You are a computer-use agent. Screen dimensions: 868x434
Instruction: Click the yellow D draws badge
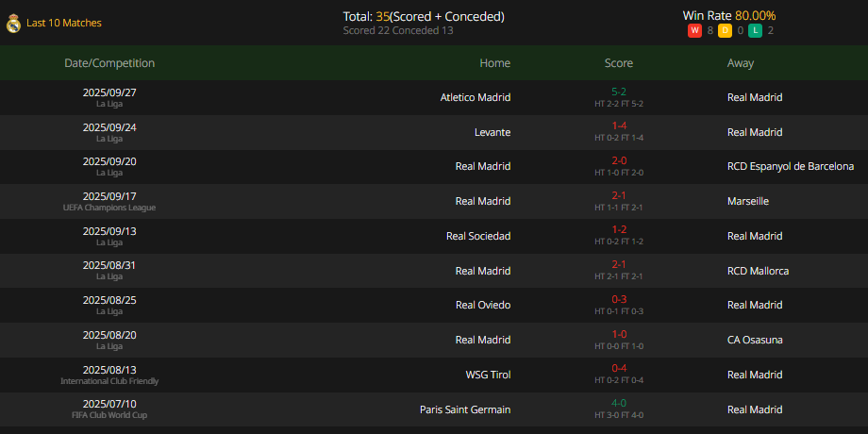[725, 30]
